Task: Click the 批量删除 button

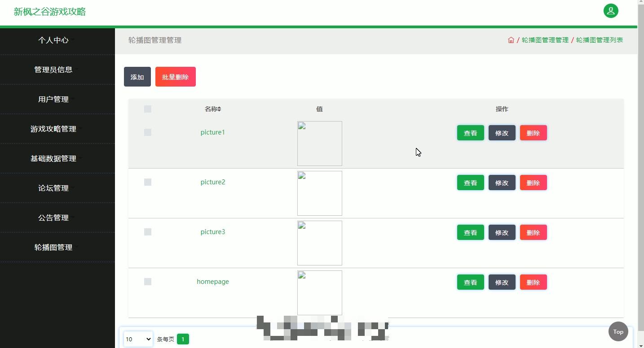Action: pyautogui.click(x=175, y=77)
